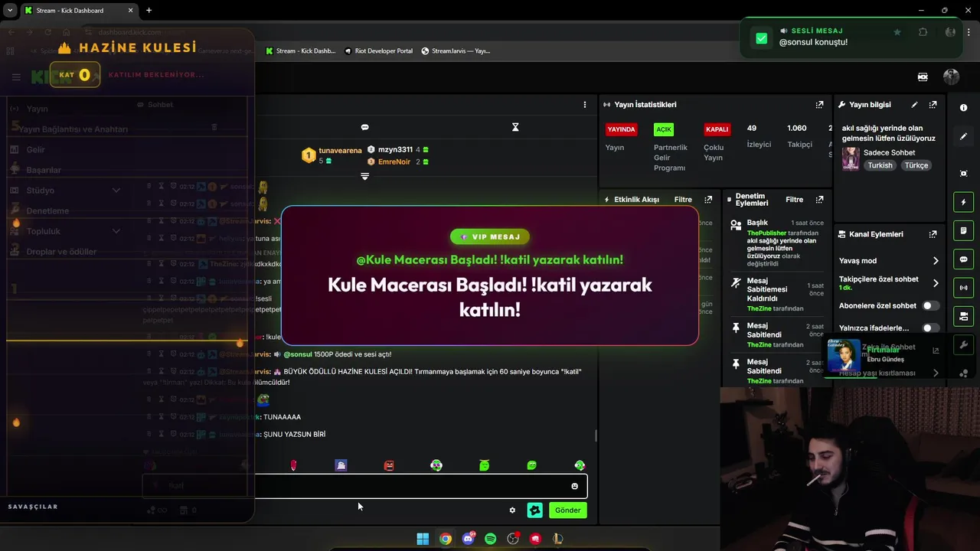Open the Stream - Kick Dashb... bookmark

(x=301, y=51)
